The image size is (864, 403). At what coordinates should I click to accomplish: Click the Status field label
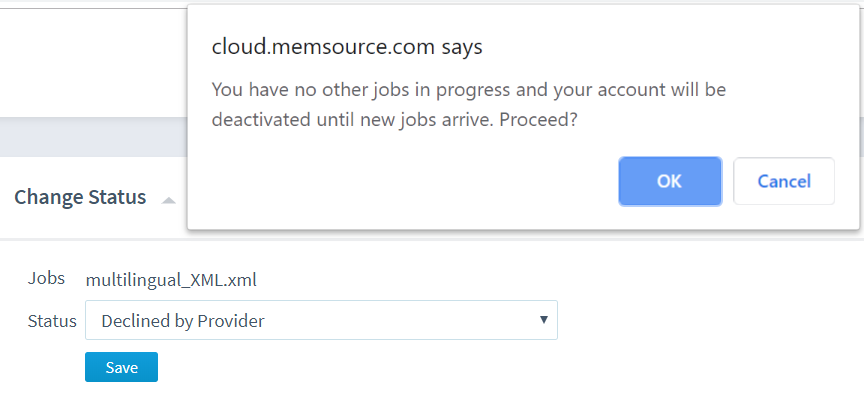click(x=52, y=321)
